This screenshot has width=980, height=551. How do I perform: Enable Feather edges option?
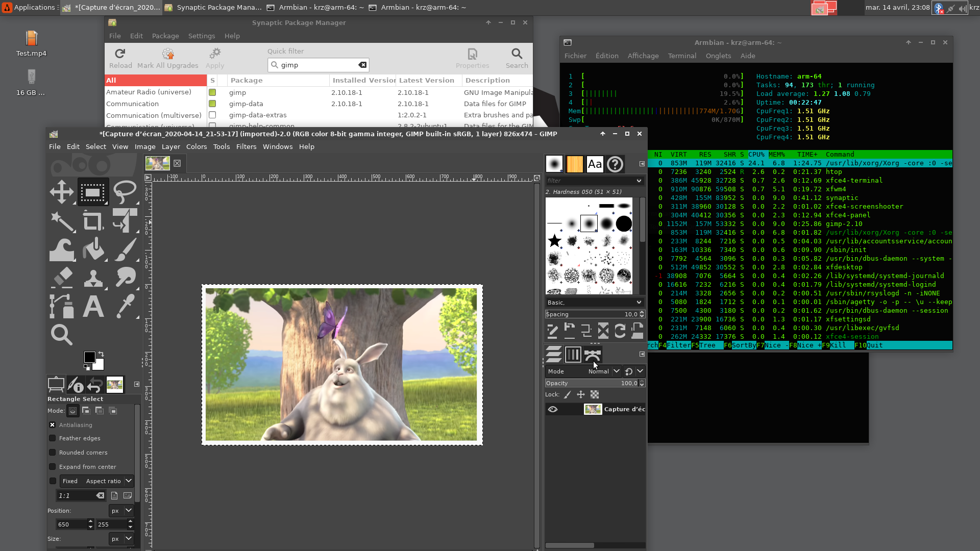[x=52, y=438]
